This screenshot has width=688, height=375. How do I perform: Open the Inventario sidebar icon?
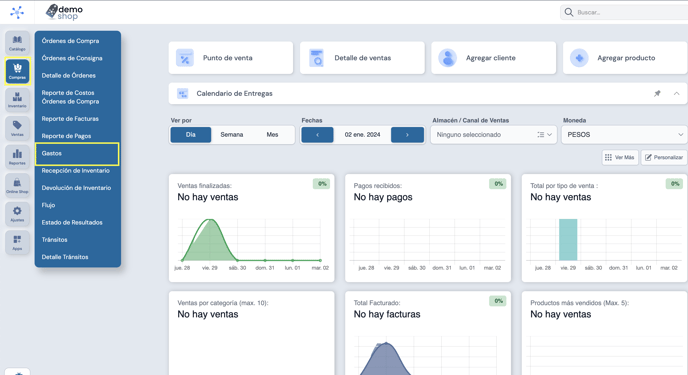pos(17,100)
